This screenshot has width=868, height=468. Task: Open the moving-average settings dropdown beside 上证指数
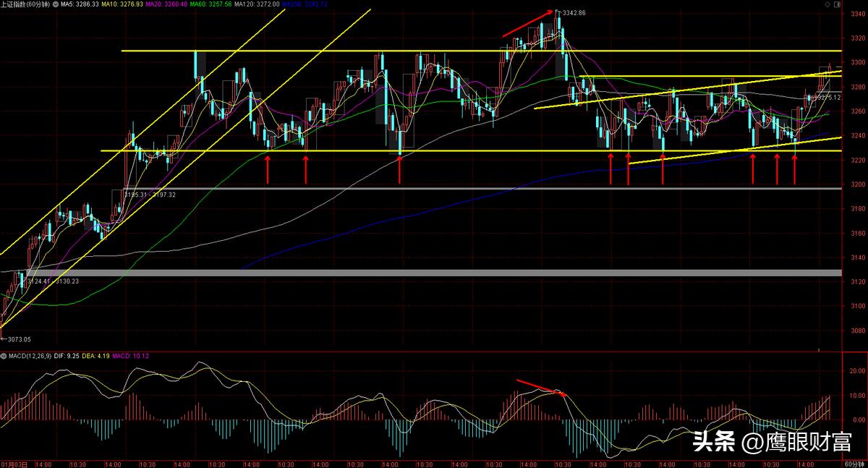(x=55, y=4)
